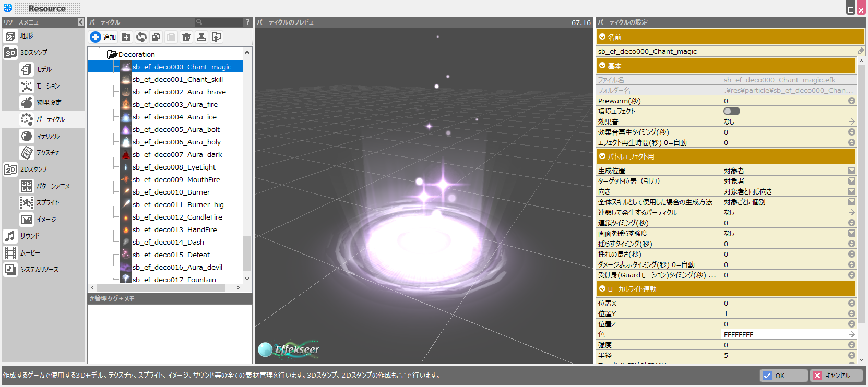Click the copy icon in particle toolbar
The height and width of the screenshot is (387, 868).
click(156, 37)
